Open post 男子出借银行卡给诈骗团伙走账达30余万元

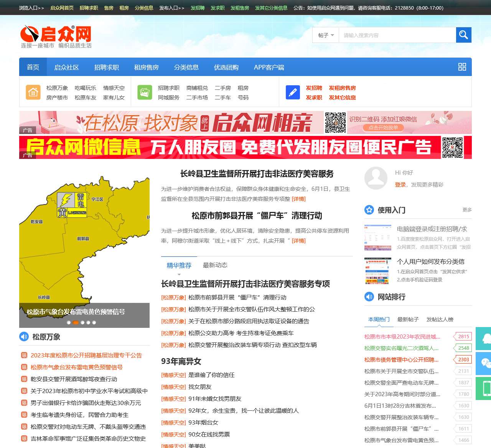86,403
